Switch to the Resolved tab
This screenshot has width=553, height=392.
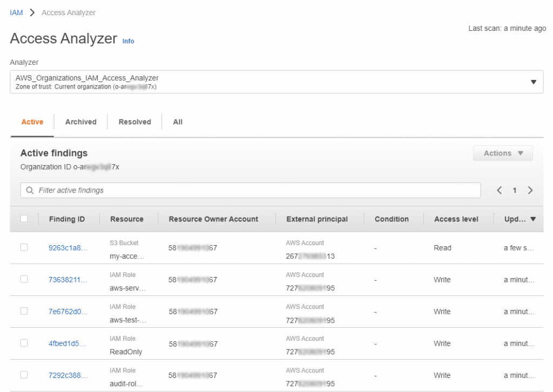pyautogui.click(x=134, y=122)
